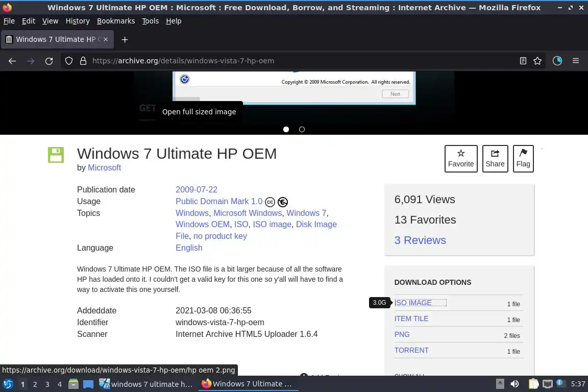The height and width of the screenshot is (392, 588).
Task: Open the tracking protection shield icon
Action: 68,61
